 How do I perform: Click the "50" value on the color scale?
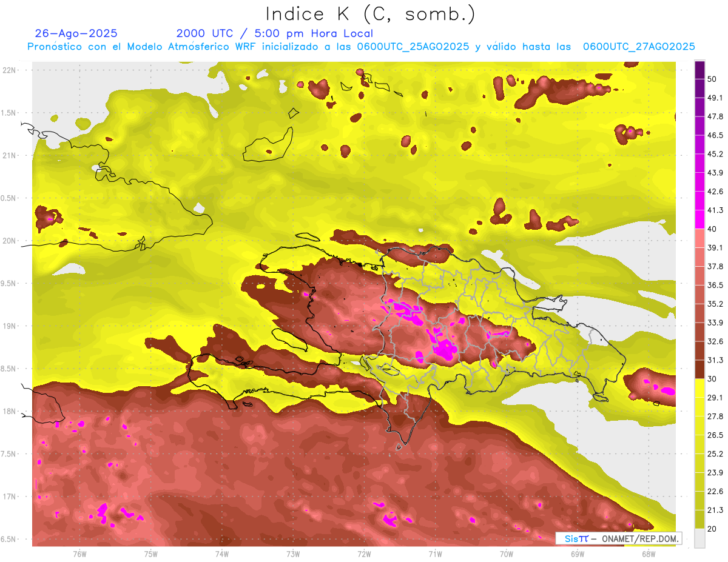[x=712, y=79]
